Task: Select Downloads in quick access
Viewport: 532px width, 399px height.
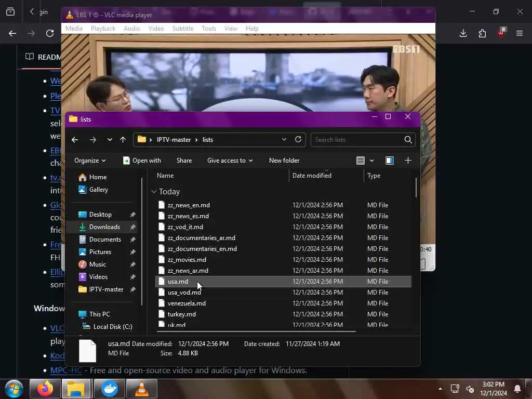Action: pyautogui.click(x=99, y=227)
